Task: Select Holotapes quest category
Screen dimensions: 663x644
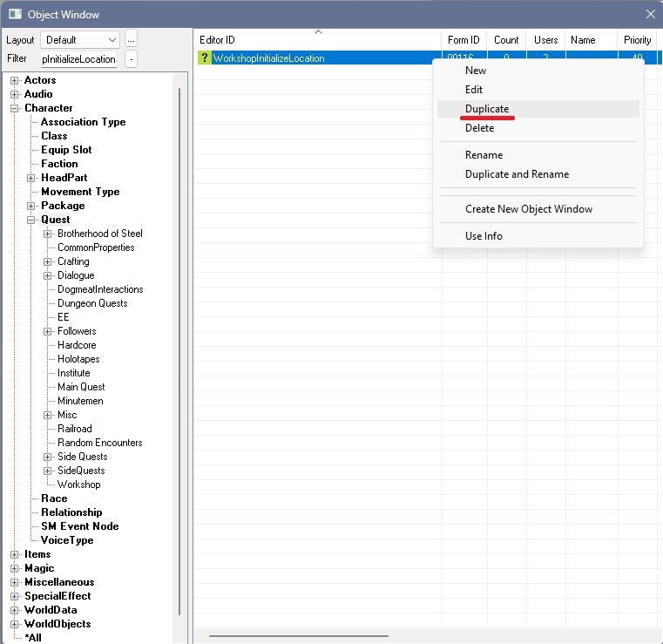Action: tap(78, 359)
